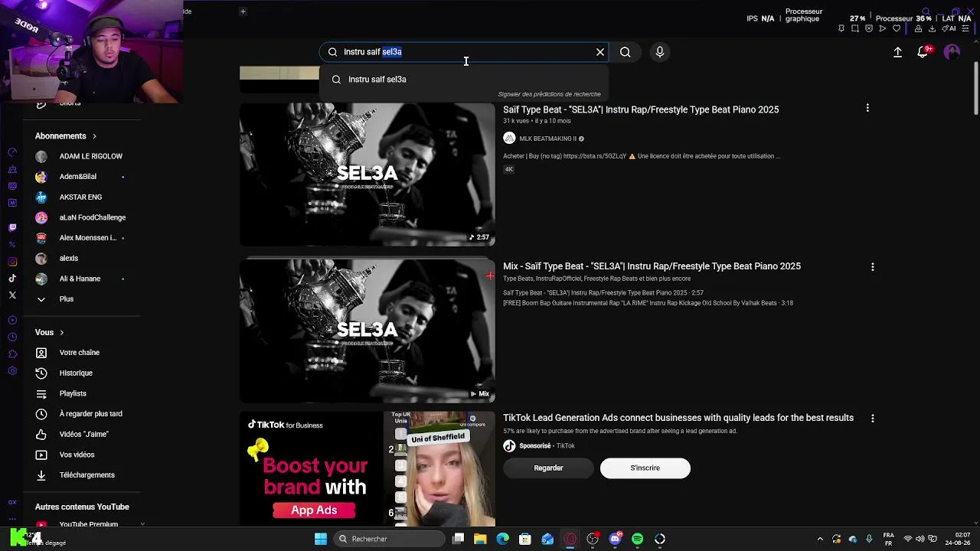Image resolution: width=980 pixels, height=551 pixels.
Task: Click the upload arrow icon near notifications
Action: click(x=897, y=52)
